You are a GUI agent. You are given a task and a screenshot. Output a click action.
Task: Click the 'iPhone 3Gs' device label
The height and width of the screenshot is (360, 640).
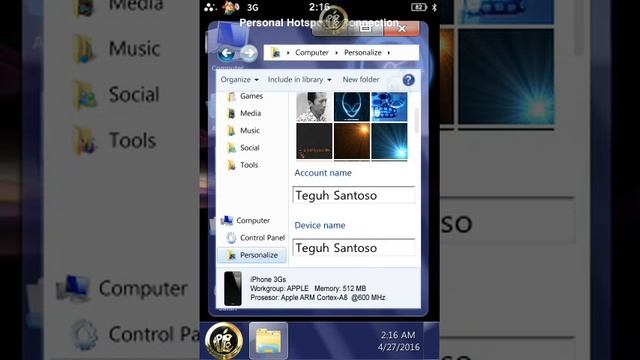(268, 280)
